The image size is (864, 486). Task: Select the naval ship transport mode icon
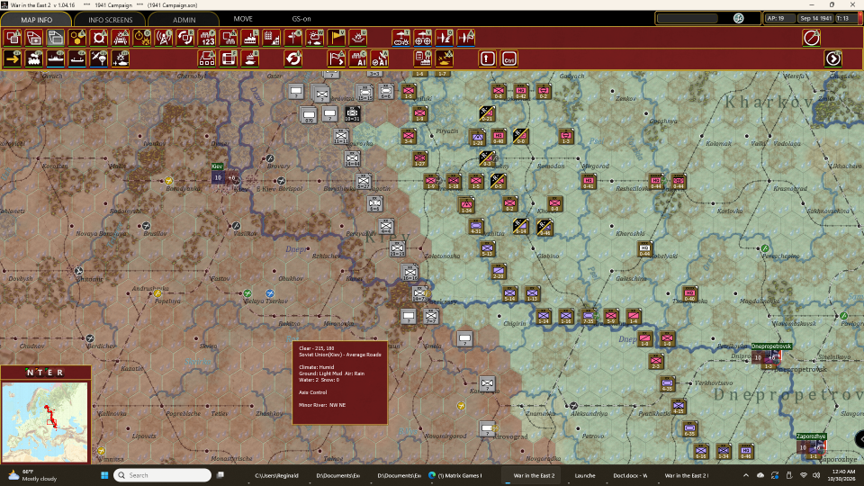(x=56, y=58)
